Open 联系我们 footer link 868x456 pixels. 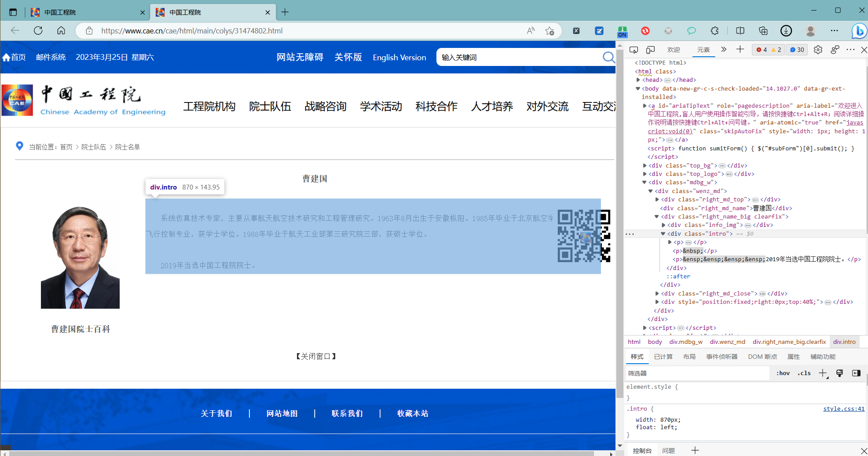click(x=347, y=413)
